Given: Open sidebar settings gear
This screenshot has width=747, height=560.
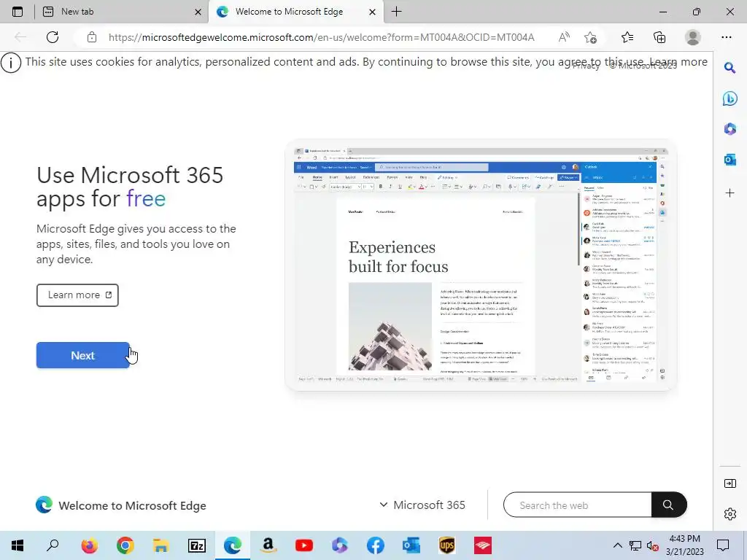Looking at the screenshot, I should 729,514.
